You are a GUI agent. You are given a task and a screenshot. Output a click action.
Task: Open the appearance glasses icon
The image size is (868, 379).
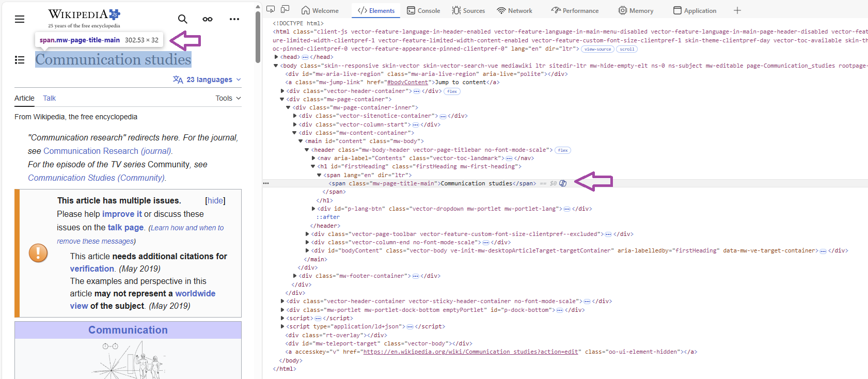tap(208, 19)
